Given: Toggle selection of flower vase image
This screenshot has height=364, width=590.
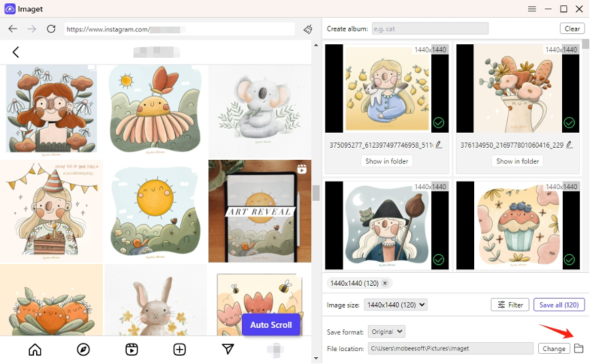Looking at the screenshot, I should [x=569, y=122].
